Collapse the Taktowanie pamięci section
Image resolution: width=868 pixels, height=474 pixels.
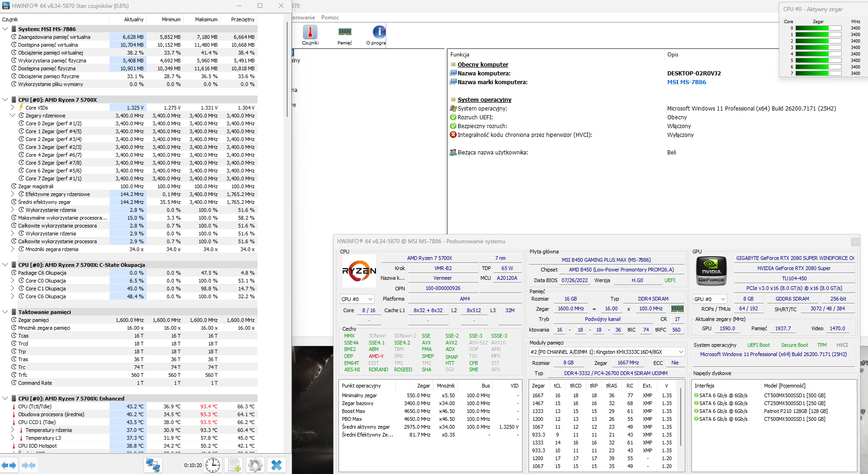pos(5,312)
